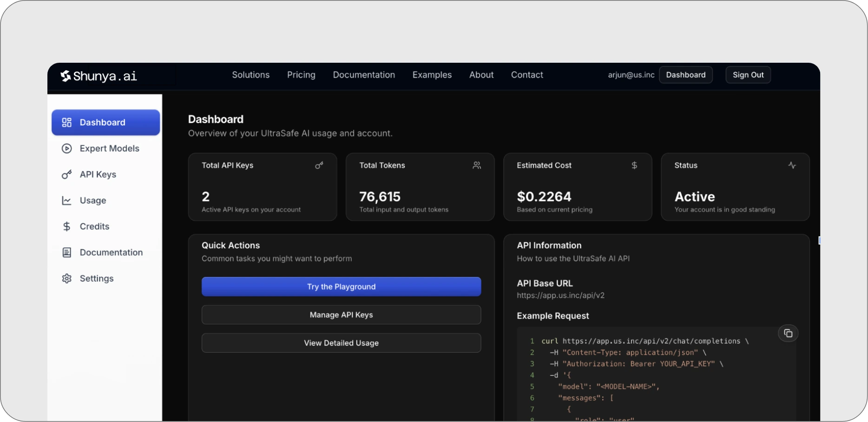This screenshot has width=868, height=422.
Task: Click the Dashboard button in the header
Action: [x=686, y=75]
